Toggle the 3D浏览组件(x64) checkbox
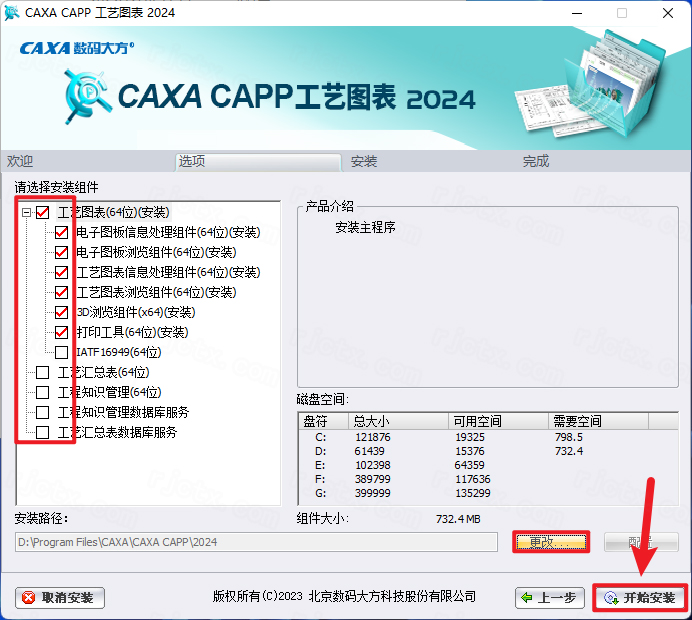Screen dimensions: 692x620 62,312
